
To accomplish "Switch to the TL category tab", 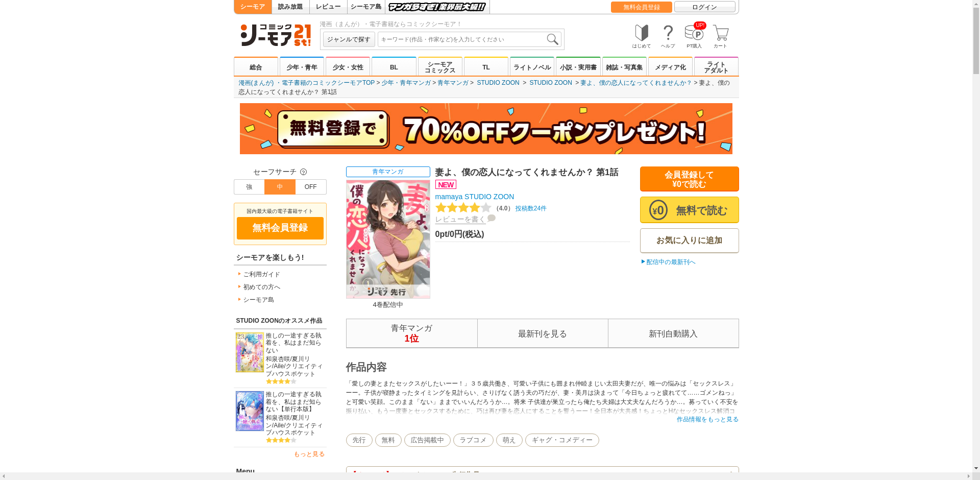I will (x=486, y=66).
